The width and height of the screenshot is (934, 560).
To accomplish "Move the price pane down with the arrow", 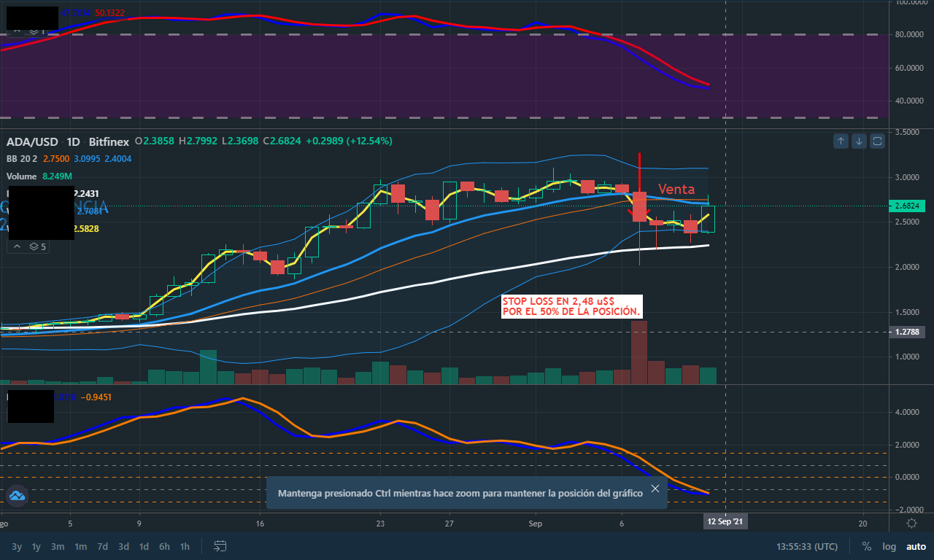I will [x=859, y=141].
